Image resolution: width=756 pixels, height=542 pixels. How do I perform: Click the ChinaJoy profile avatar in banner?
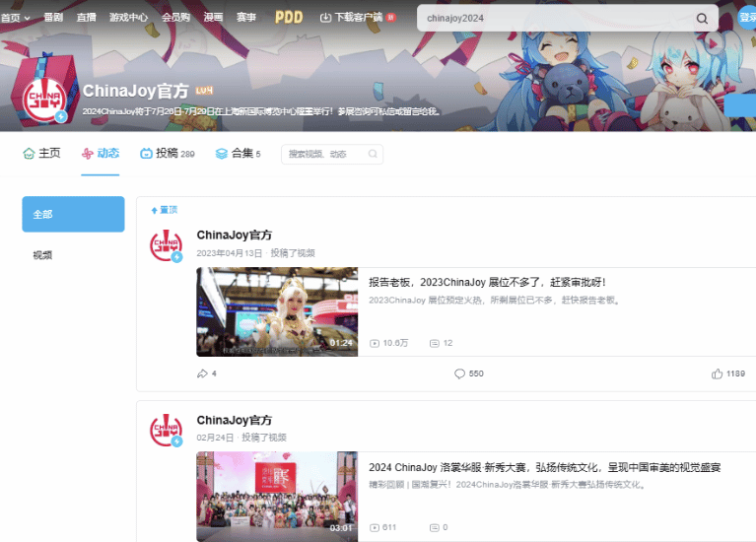pos(44,100)
